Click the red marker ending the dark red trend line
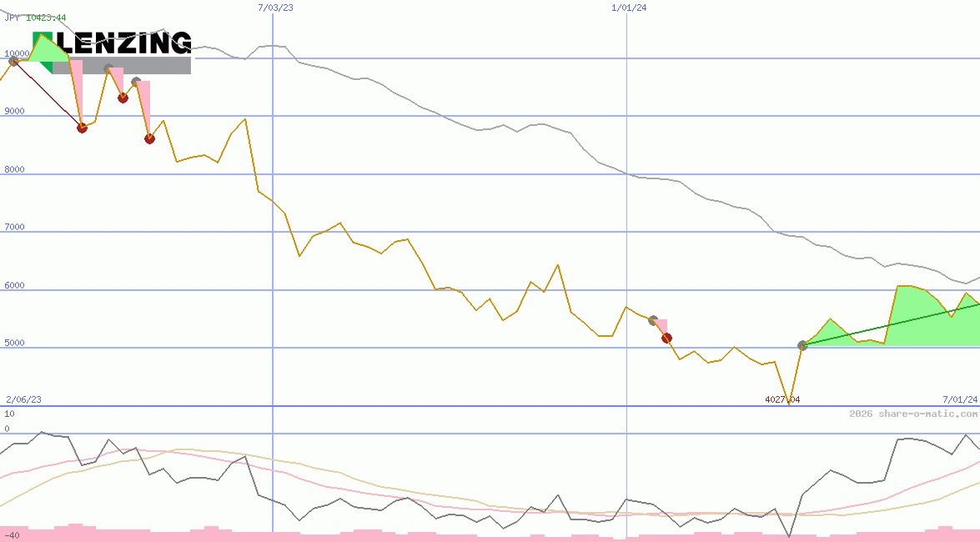Viewport: 980px width, 542px height. [82, 128]
